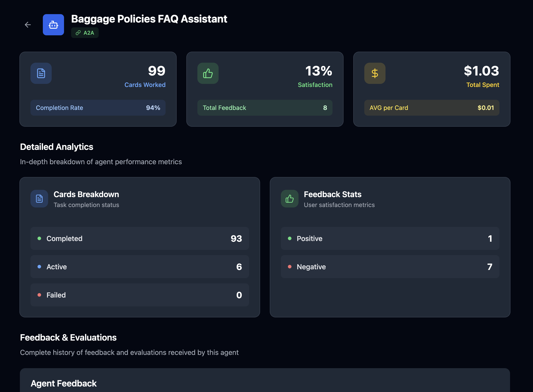Click the Feedback Stats thumbs-up icon

[x=289, y=199]
